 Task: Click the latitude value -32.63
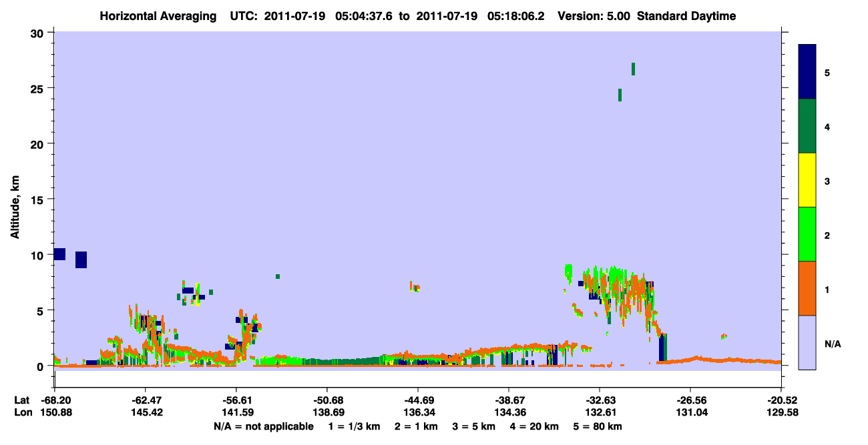[x=600, y=400]
